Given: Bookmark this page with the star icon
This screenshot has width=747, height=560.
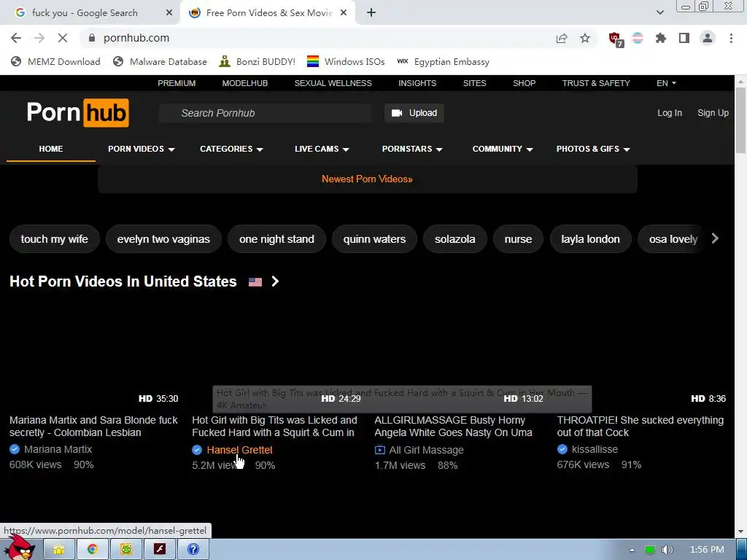Looking at the screenshot, I should click(x=585, y=38).
